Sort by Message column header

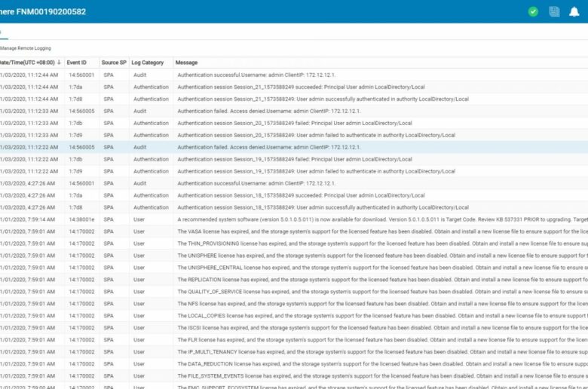(x=186, y=63)
